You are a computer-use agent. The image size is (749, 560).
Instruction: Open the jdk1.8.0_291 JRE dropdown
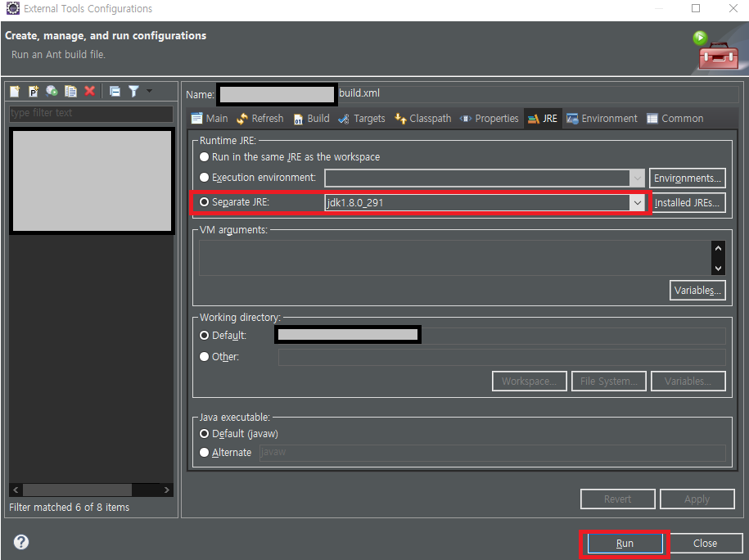[x=638, y=201]
